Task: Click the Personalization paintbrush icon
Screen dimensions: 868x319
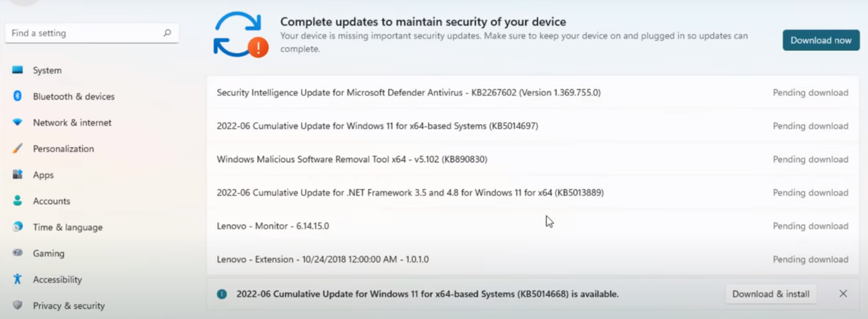Action: (x=18, y=148)
